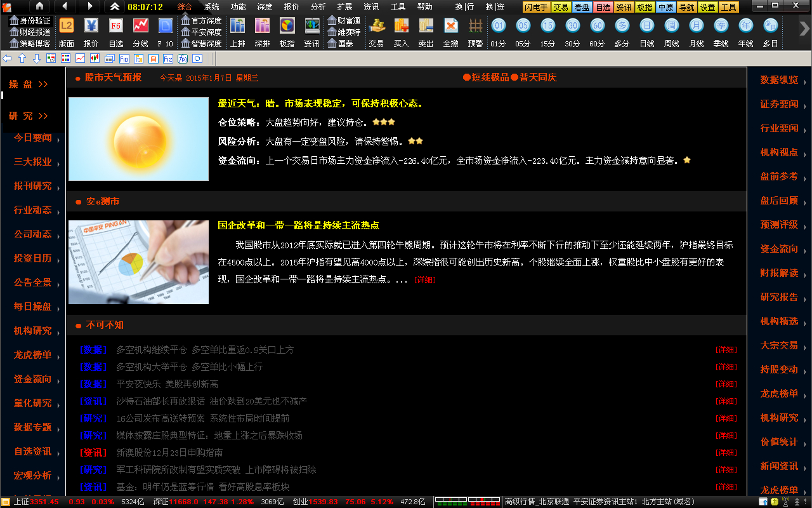Click the 买入 buy icon

point(401,32)
